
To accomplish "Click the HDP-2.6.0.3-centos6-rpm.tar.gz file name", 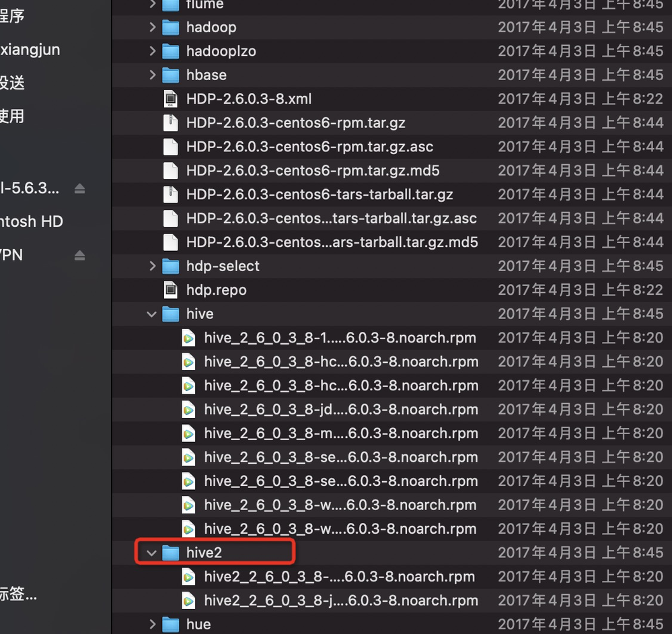I will (296, 123).
